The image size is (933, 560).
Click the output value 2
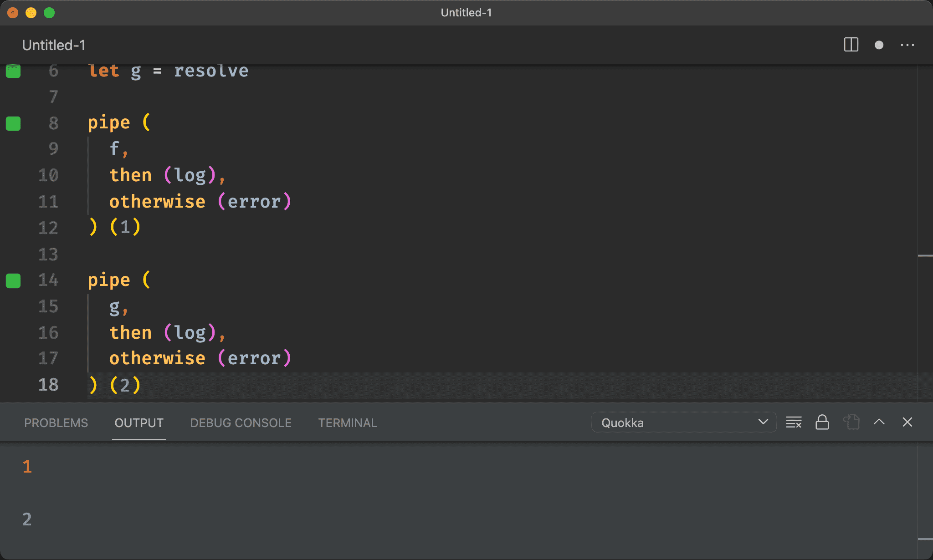[27, 519]
